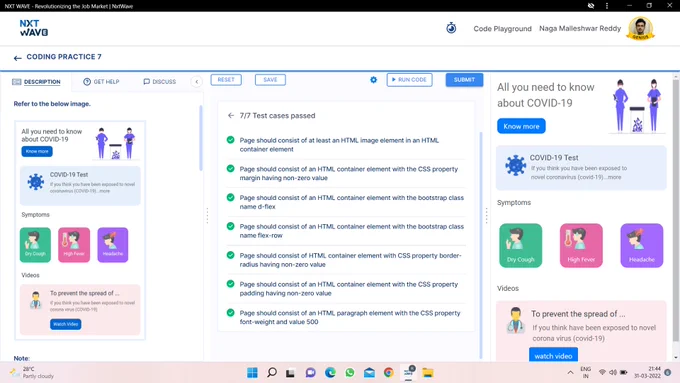The image size is (680, 383).
Task: Click the output preview vertical scrollbar
Action: pyautogui.click(x=676, y=210)
